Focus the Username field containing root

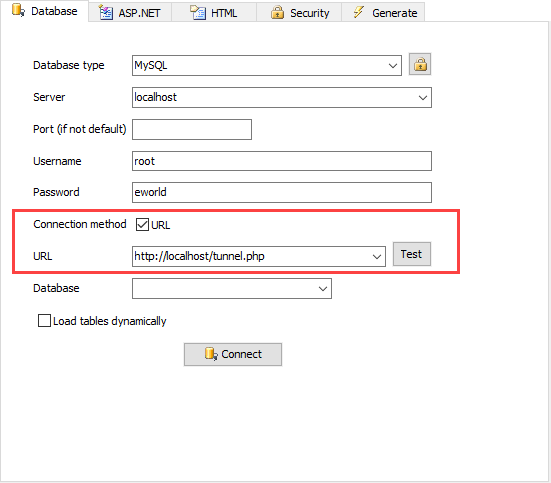[x=282, y=161]
